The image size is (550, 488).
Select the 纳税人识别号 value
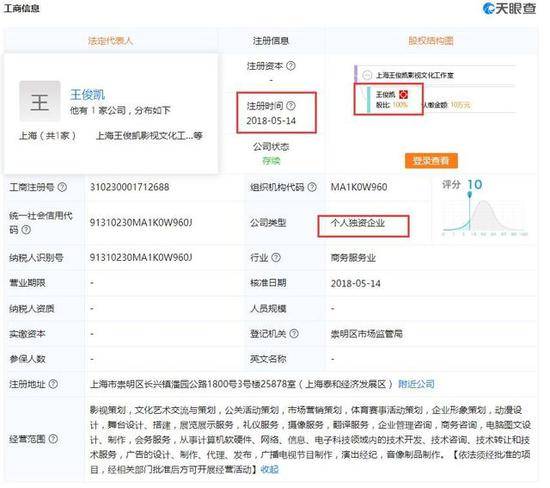[141, 258]
